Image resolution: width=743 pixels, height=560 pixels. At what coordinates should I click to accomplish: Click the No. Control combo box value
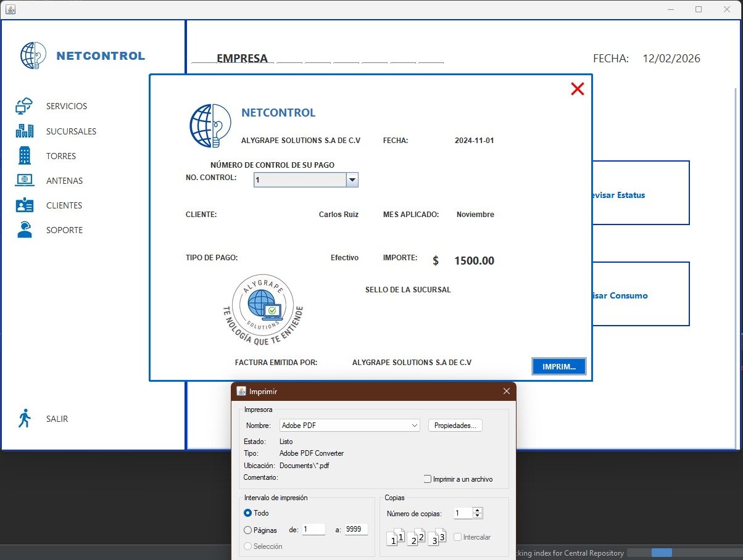(300, 179)
